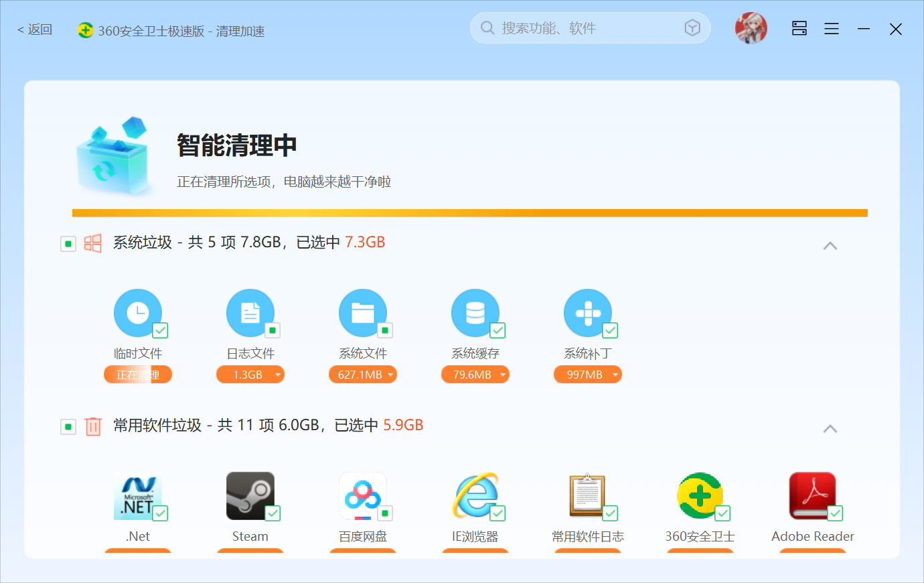The height and width of the screenshot is (583, 924).
Task: Click the 临时文件 clock icon
Action: pos(138,313)
